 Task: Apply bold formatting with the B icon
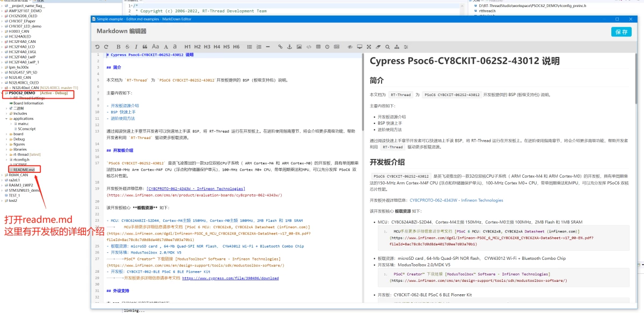click(118, 47)
